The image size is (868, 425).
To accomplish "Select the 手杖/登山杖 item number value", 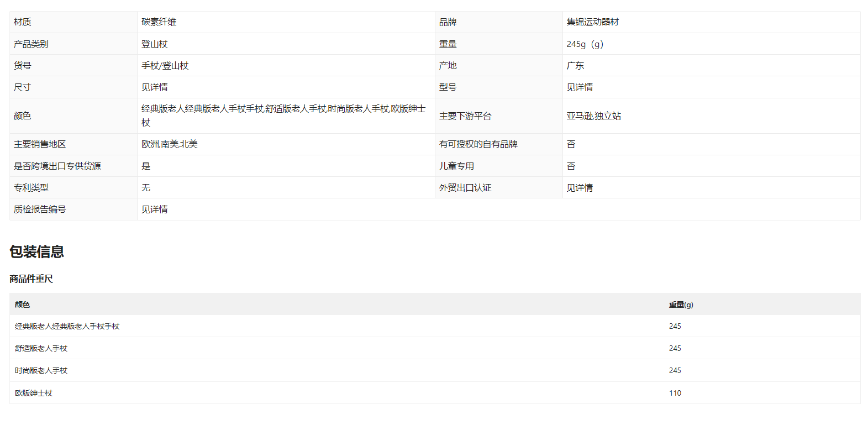I will pos(165,66).
